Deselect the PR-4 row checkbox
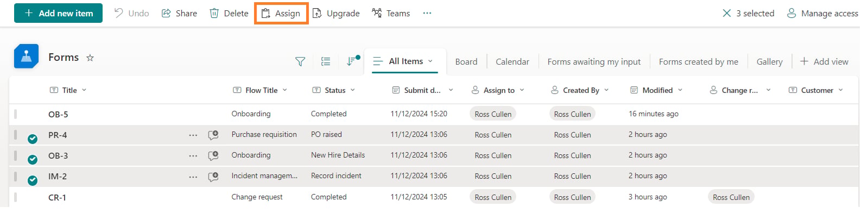868x213 pixels. [x=33, y=139]
